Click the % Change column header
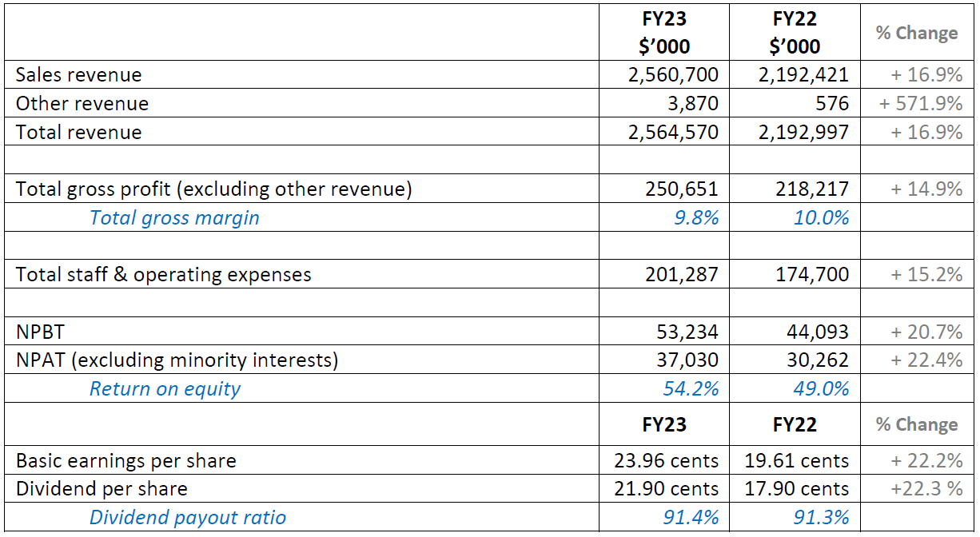Screen dimensions: 980x537 (918, 33)
